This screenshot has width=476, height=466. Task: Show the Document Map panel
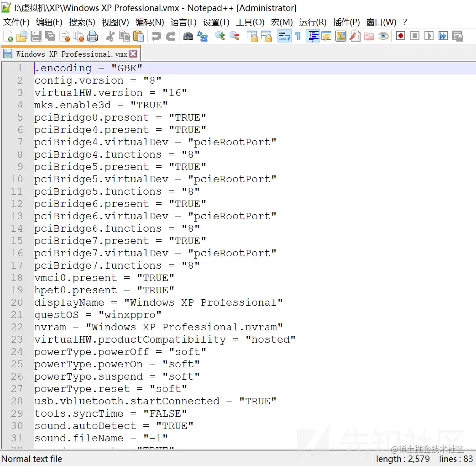341,36
